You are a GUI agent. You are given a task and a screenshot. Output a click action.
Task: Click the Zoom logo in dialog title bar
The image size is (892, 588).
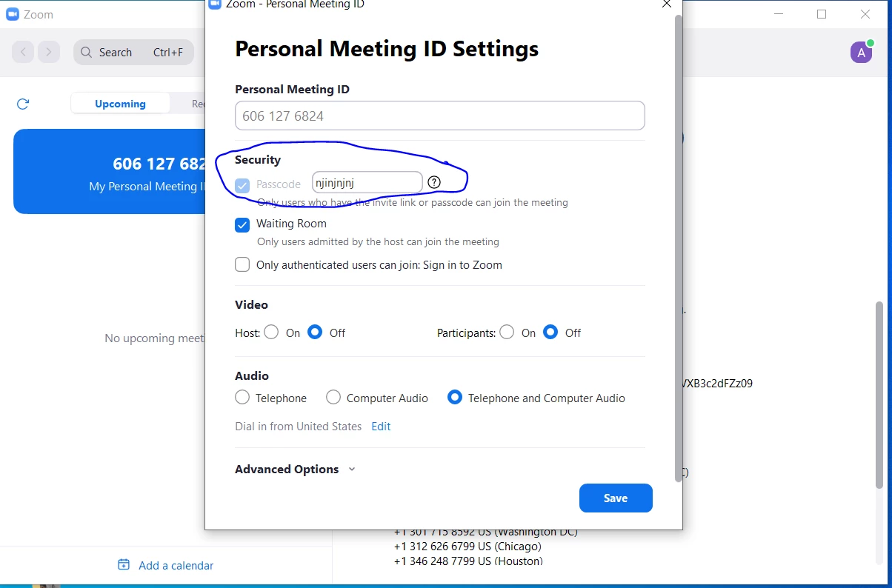point(216,4)
